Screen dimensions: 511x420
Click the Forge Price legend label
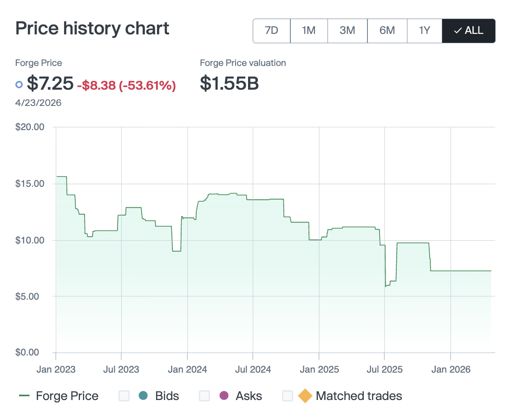(67, 396)
